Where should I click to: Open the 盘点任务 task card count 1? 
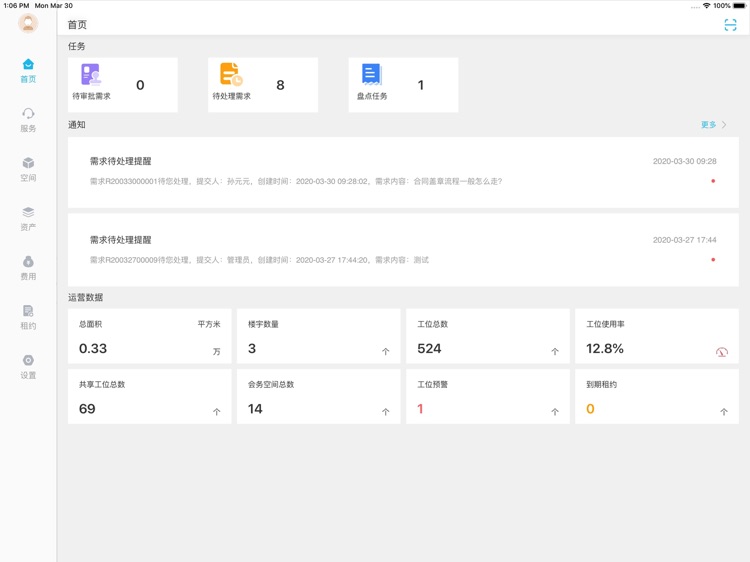[x=403, y=85]
